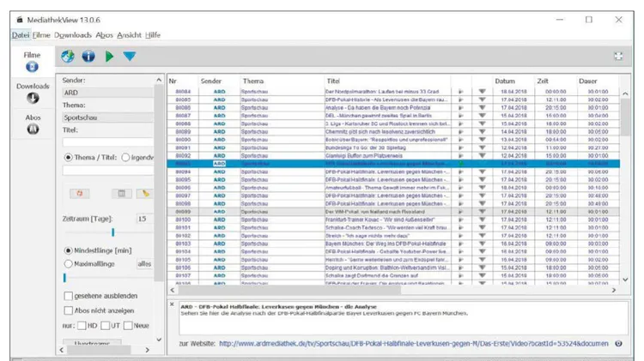
Task: Select the 'Mindestlänge [min]' radio option
Action: tap(68, 250)
